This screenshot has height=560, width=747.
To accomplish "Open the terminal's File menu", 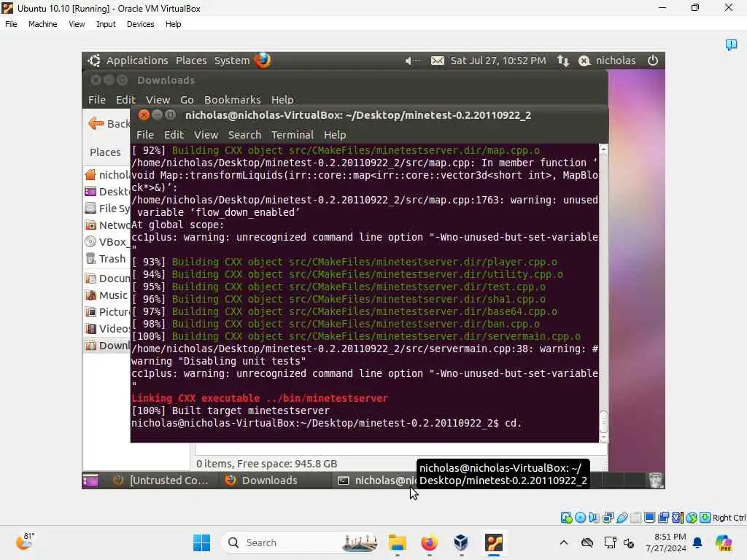I will (x=145, y=135).
